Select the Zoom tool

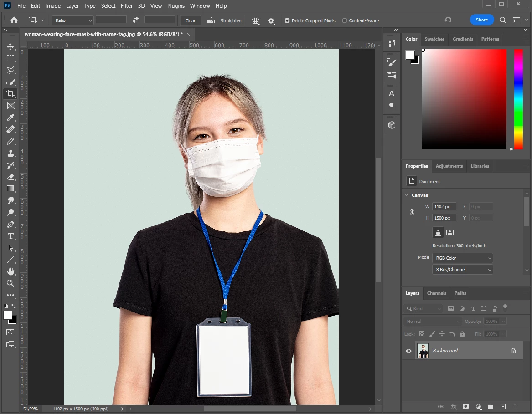10,283
